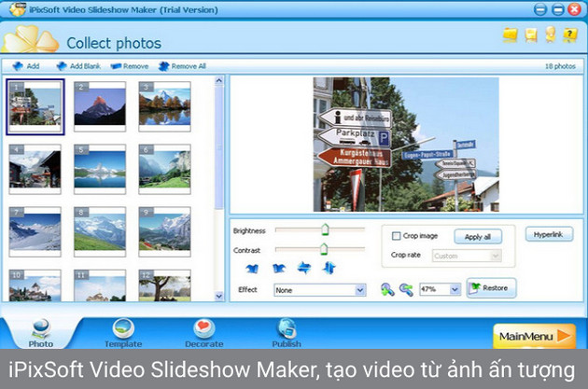Click the Brightness slider handle

tap(325, 229)
